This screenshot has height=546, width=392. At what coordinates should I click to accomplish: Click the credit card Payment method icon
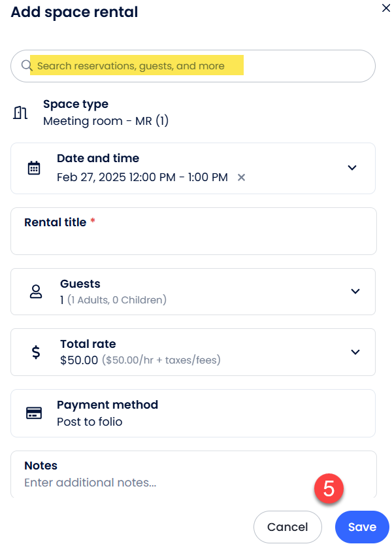pyautogui.click(x=34, y=413)
